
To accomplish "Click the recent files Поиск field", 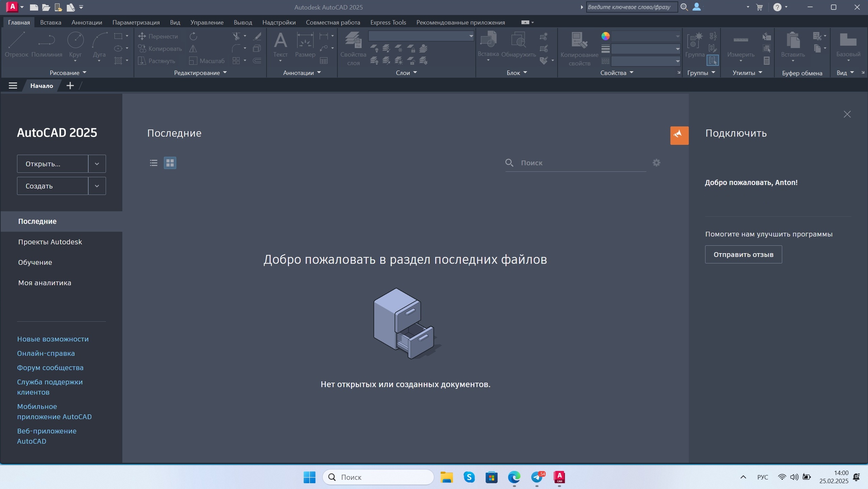I will point(576,163).
